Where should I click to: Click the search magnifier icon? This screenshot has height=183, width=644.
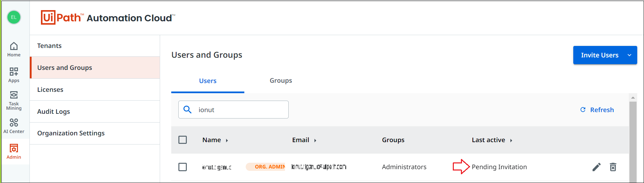(x=187, y=109)
